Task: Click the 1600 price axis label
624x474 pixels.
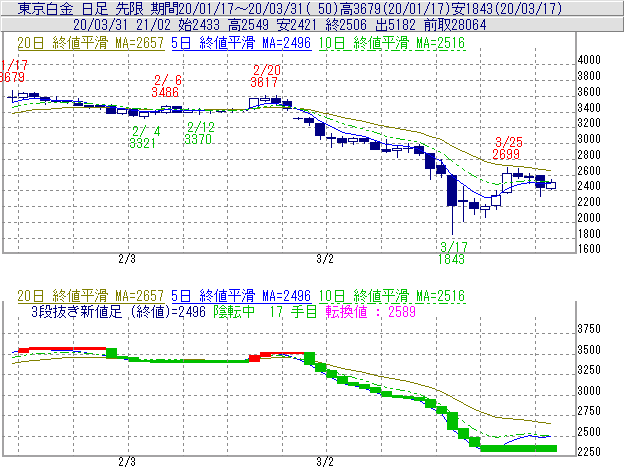Action: pos(589,249)
